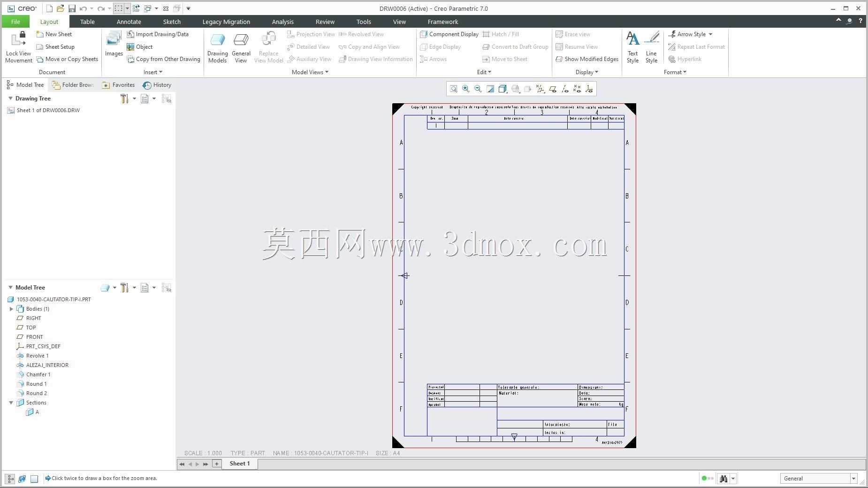Click the Lock View Movement button
Image resolution: width=868 pixels, height=488 pixels.
tap(19, 47)
